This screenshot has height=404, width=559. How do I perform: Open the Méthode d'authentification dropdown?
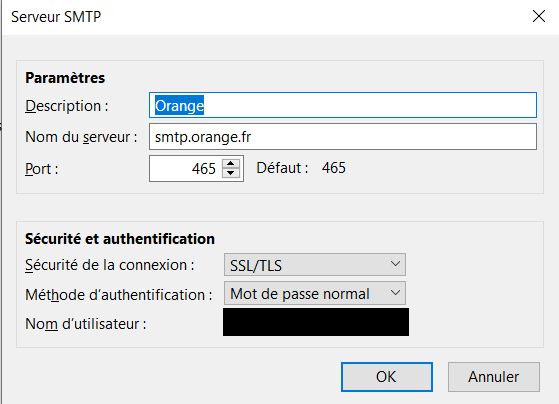pos(315,293)
